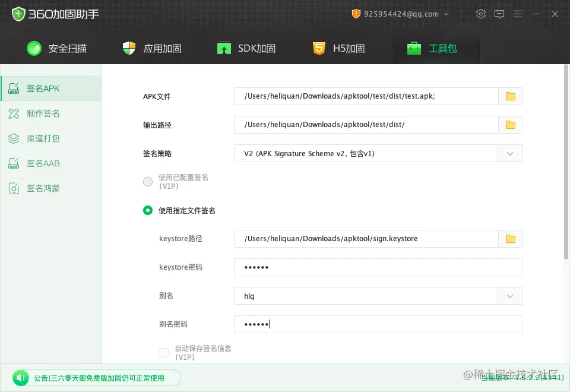Switch to the SDK加固 tab
570x392 pixels.
point(246,48)
